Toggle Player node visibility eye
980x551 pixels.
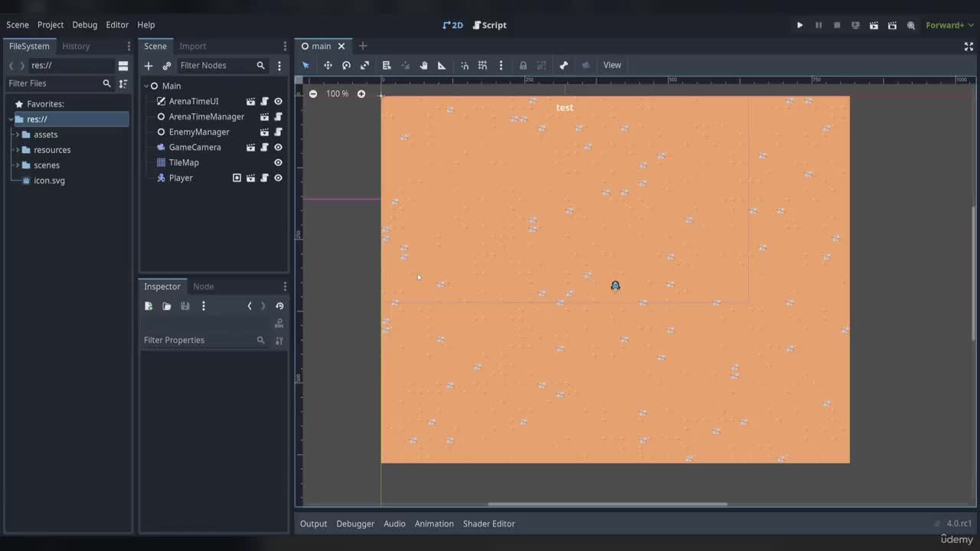[x=278, y=178]
